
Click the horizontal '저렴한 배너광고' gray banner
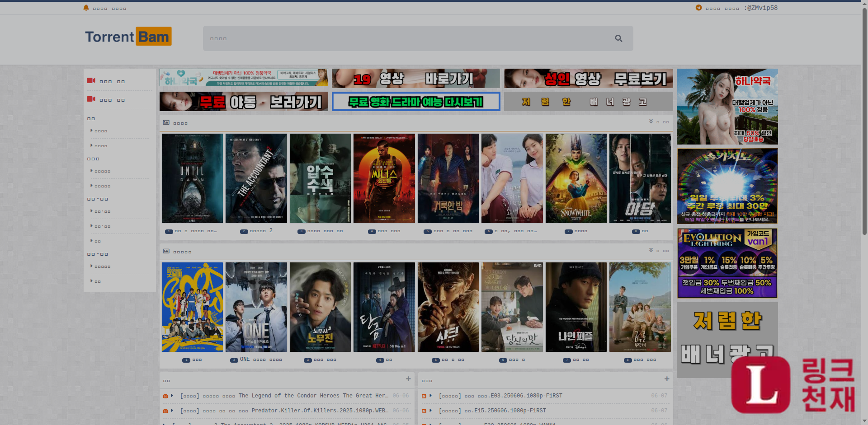[x=589, y=102]
